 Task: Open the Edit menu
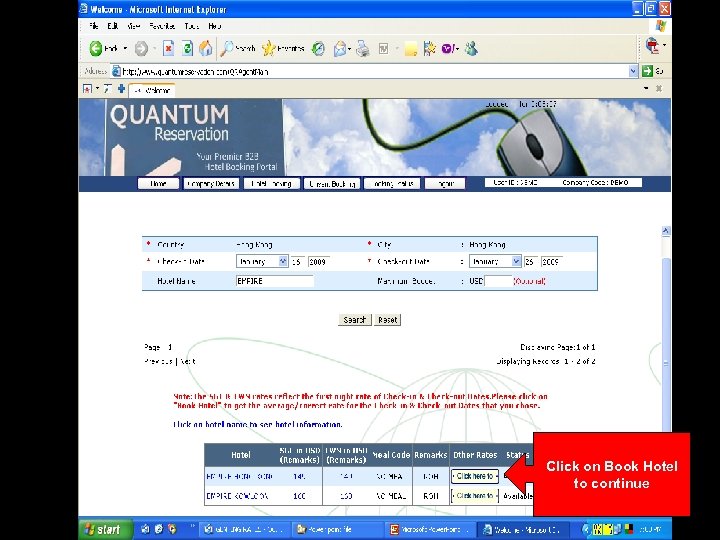coord(112,26)
